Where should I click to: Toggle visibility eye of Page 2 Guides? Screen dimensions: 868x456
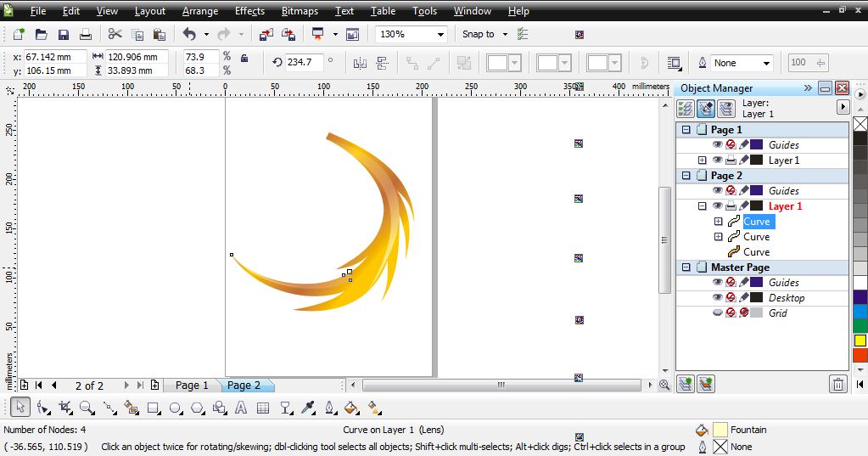pyautogui.click(x=718, y=190)
